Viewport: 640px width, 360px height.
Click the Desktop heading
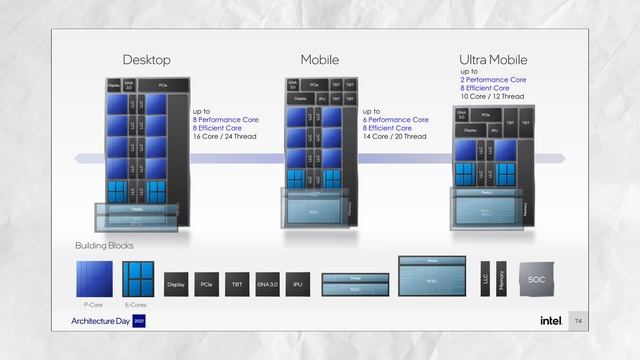(147, 60)
